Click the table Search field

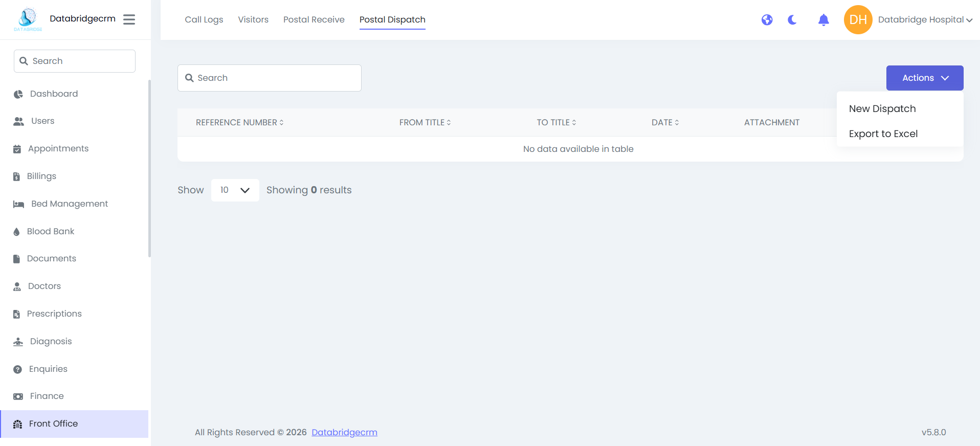coord(270,78)
